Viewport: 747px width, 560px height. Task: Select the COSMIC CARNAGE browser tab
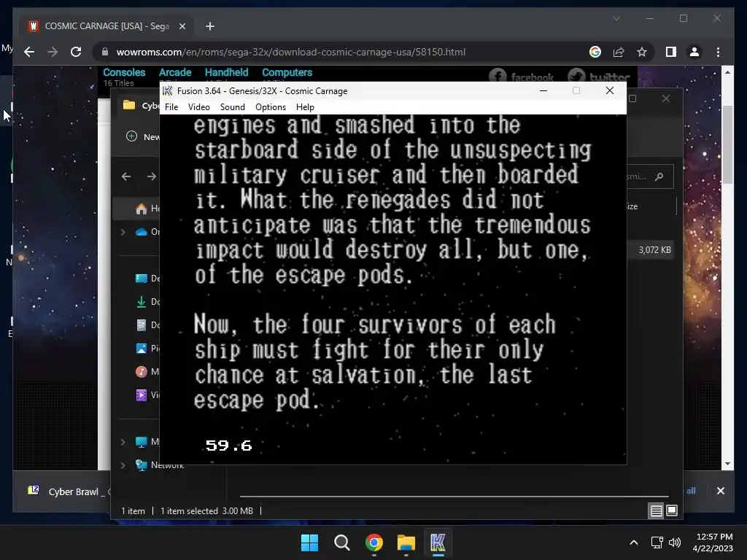click(x=107, y=26)
